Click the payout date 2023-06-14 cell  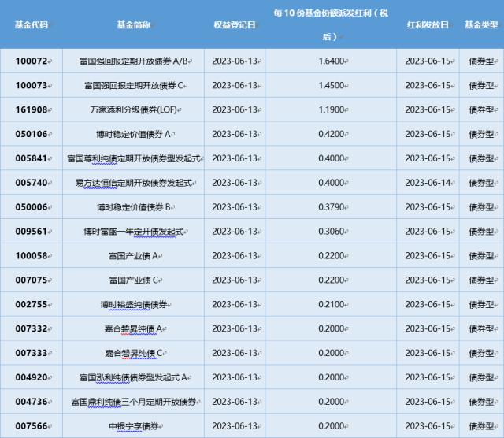coord(428,183)
